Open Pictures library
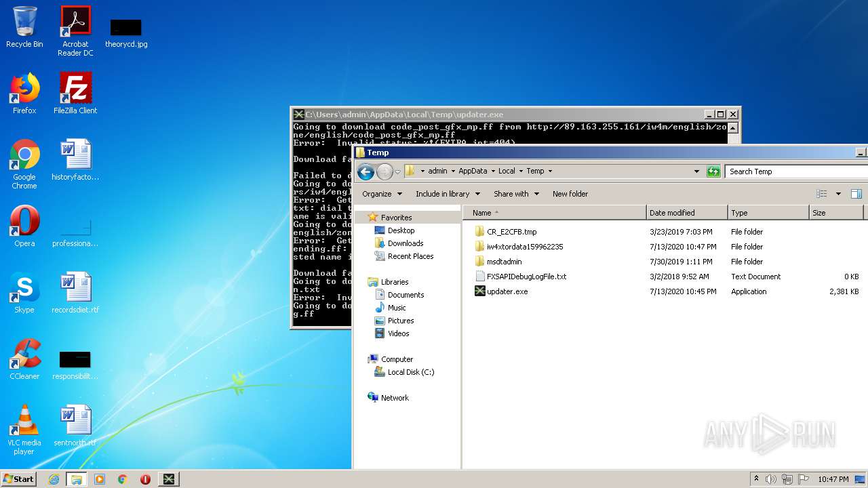The width and height of the screenshot is (868, 488). click(400, 321)
